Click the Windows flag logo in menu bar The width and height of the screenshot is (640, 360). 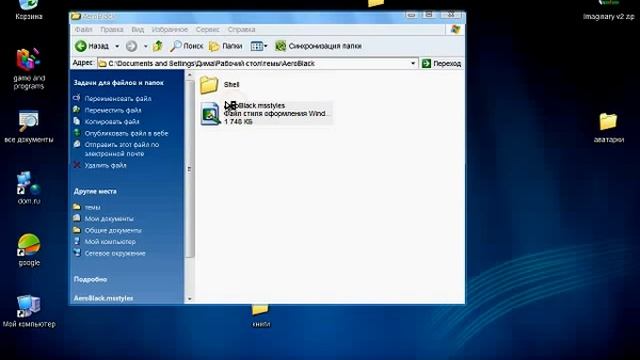tap(455, 29)
